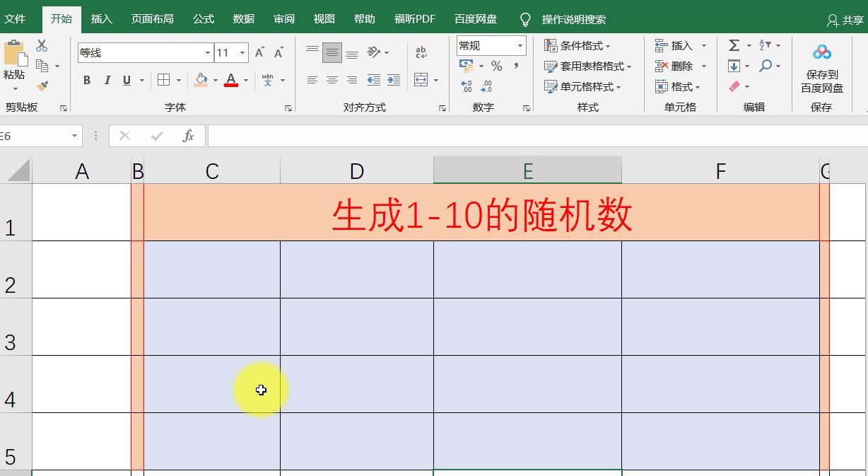Click the Merge and Center icon
This screenshot has width=868, height=476.
[x=421, y=80]
